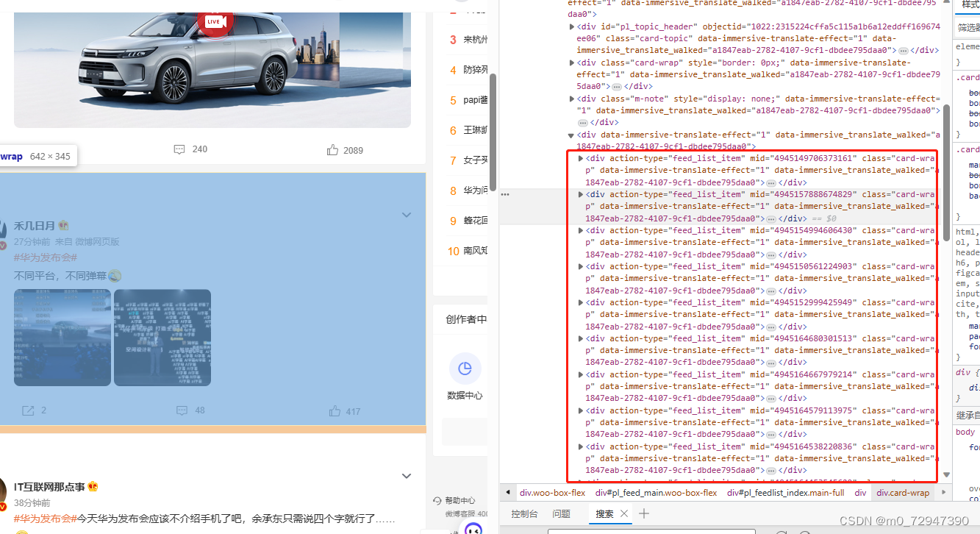Open hot search item 8 华为
Viewport: 980px width, 534px height.
476,191
